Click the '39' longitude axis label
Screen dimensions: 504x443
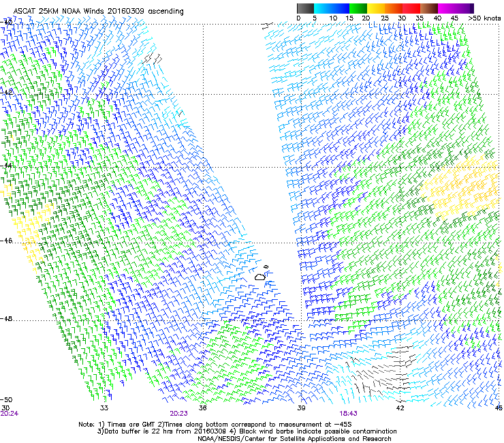(x=301, y=408)
